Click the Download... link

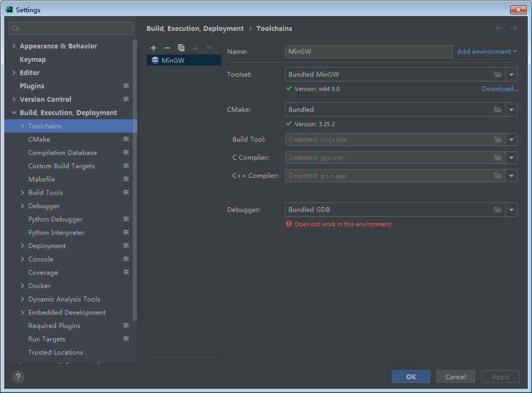point(500,89)
